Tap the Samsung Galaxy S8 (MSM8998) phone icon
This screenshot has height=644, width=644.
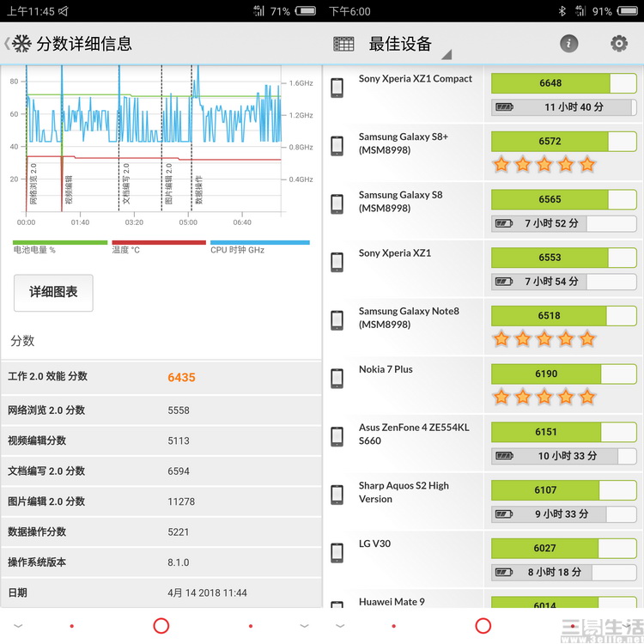point(337,204)
